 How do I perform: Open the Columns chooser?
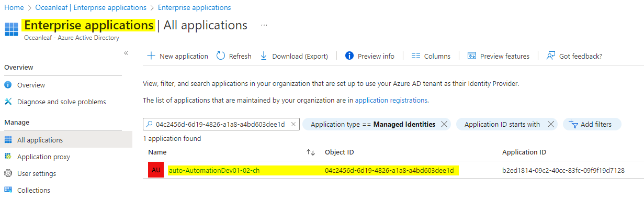431,56
